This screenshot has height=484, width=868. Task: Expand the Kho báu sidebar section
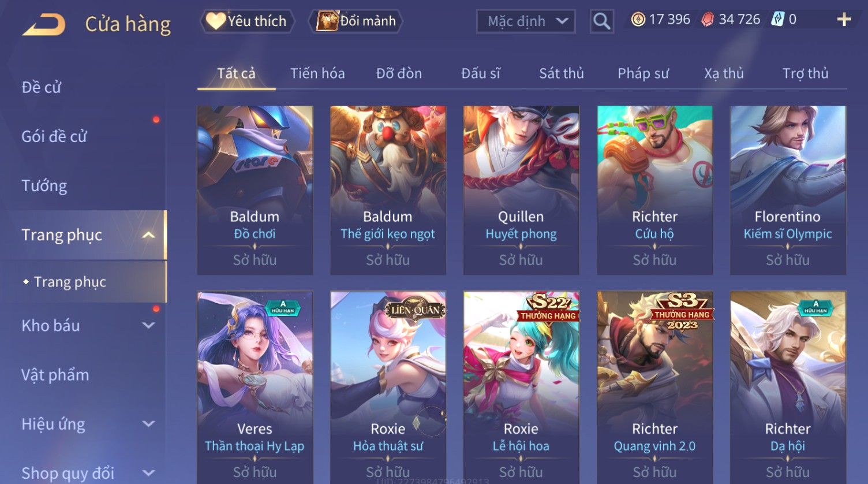(x=148, y=326)
